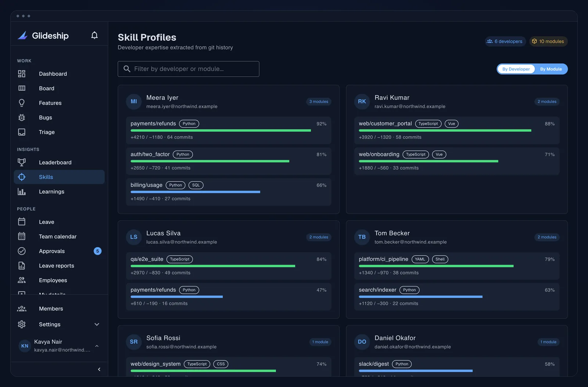Click the Employees people icon
The image size is (588, 387).
(22, 280)
